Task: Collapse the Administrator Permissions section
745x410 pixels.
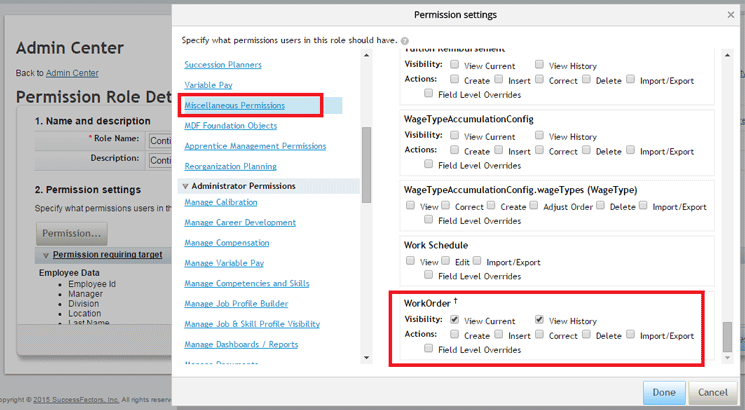Action: 185,186
